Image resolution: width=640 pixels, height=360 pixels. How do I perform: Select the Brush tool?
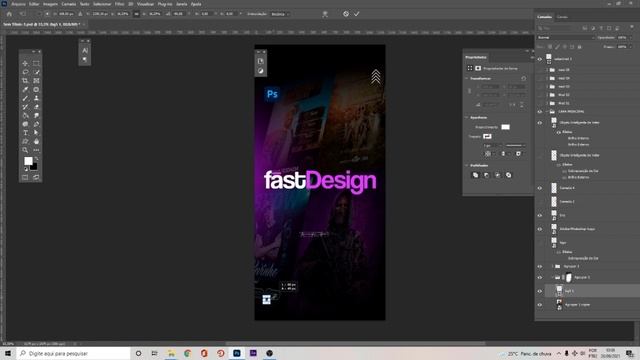[25, 98]
